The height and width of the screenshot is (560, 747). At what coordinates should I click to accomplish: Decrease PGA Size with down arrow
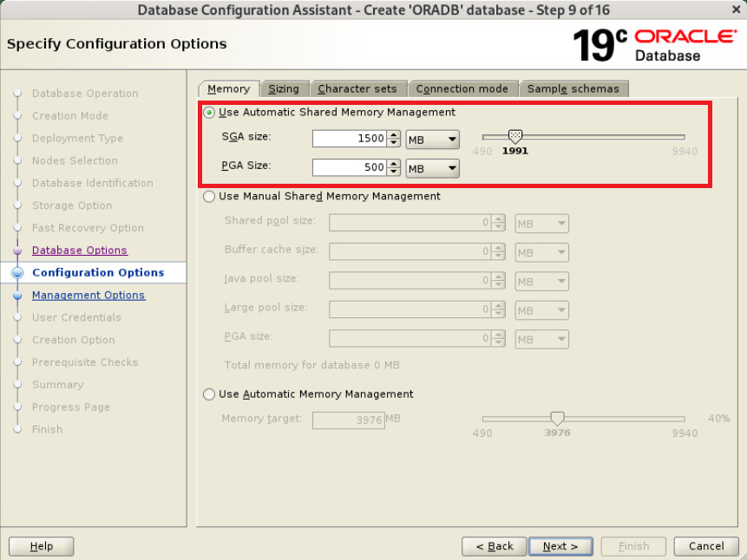[x=394, y=172]
